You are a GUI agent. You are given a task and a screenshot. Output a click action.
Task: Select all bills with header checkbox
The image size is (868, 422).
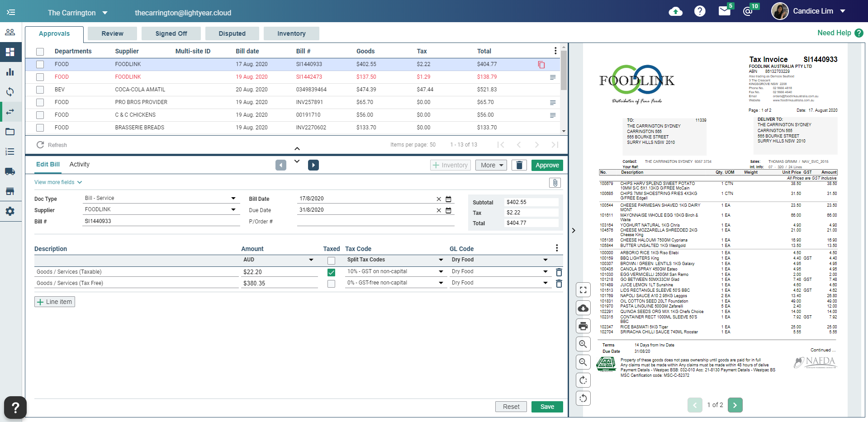coord(40,52)
